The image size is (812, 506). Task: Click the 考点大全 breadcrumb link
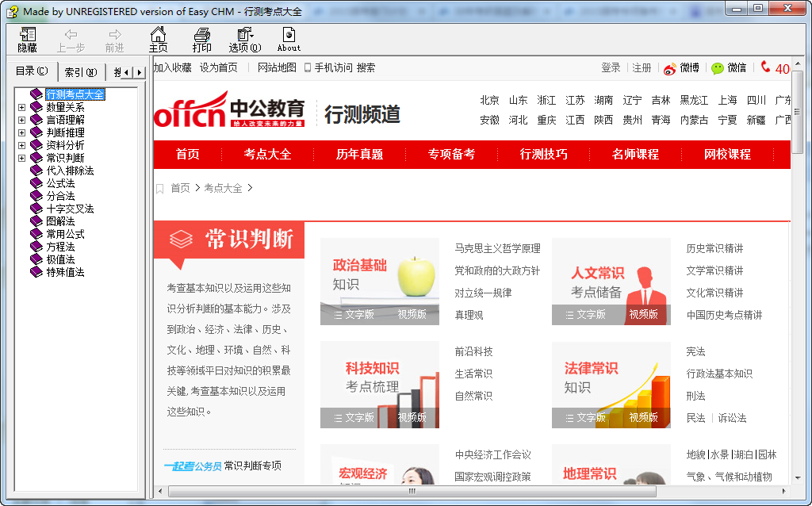[223, 189]
